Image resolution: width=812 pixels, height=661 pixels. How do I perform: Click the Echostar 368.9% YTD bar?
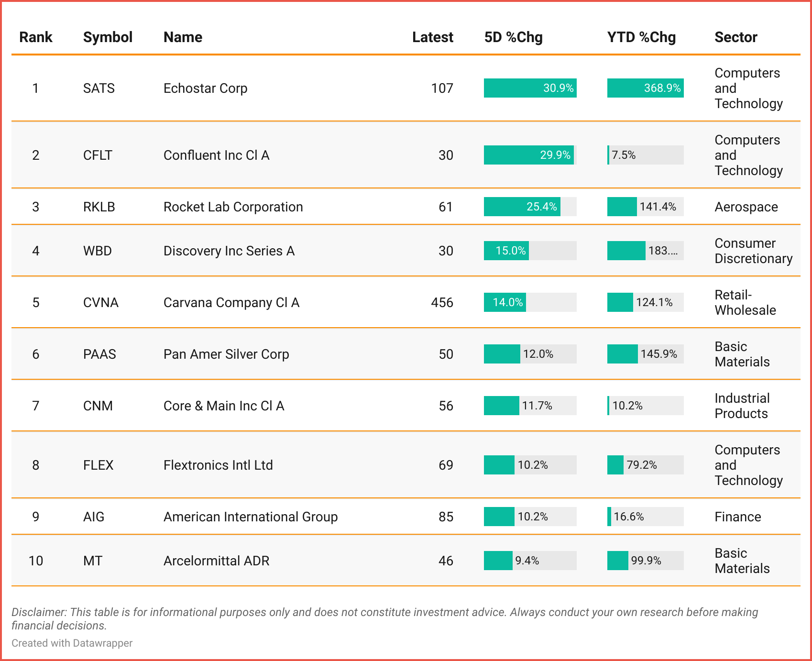click(645, 88)
